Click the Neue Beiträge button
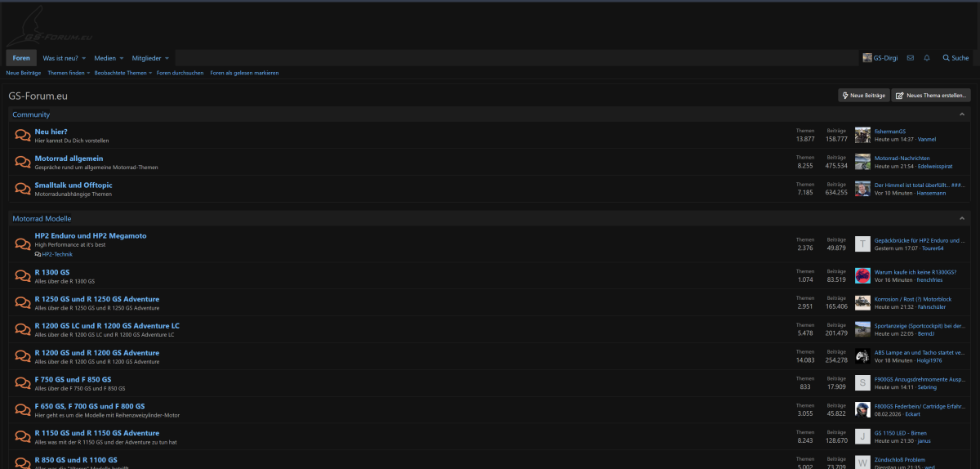Screen dimensions: 980x469 click(863, 96)
